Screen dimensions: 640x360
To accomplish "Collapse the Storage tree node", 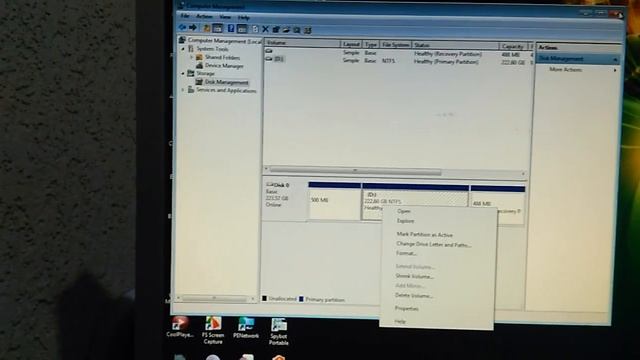I will pyautogui.click(x=183, y=73).
